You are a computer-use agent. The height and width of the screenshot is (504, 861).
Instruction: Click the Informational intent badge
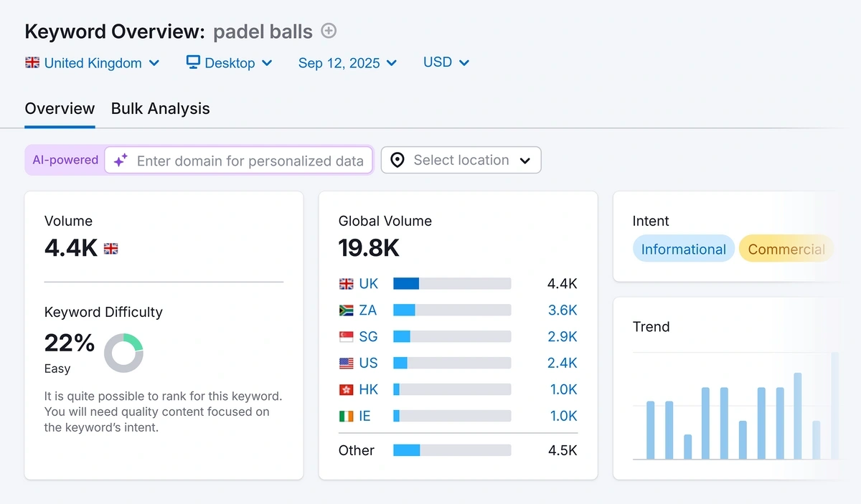pyautogui.click(x=684, y=249)
